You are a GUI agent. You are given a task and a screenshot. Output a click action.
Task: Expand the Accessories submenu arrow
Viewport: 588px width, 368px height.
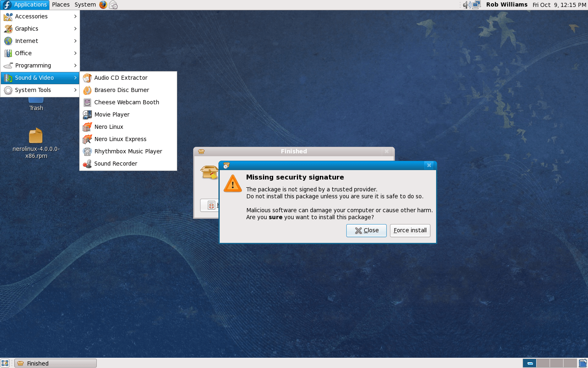coord(76,16)
